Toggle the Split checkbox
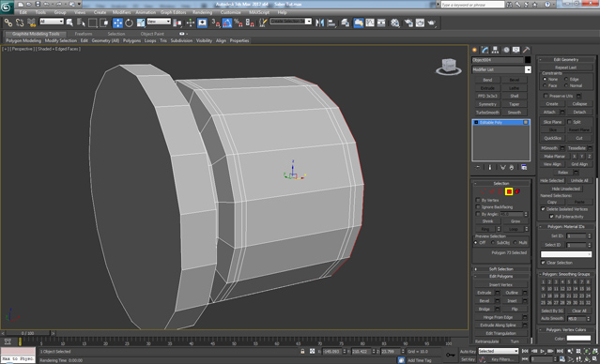 (x=569, y=122)
